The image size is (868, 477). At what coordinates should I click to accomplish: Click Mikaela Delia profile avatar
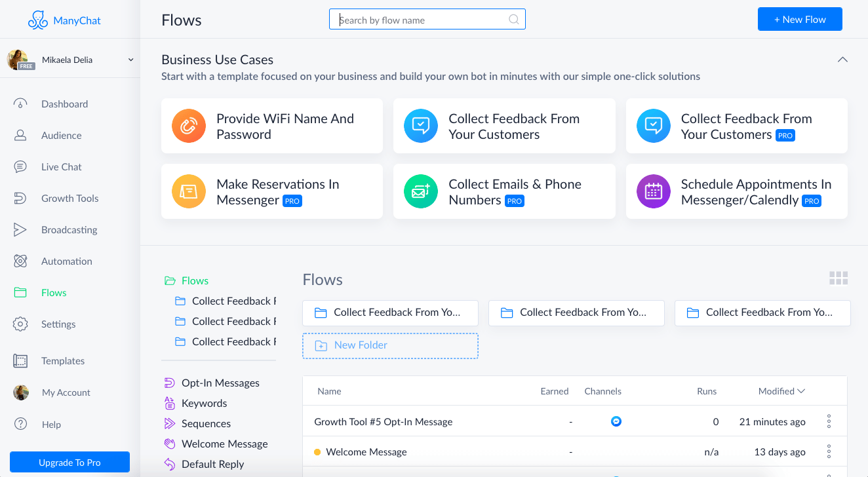click(17, 60)
